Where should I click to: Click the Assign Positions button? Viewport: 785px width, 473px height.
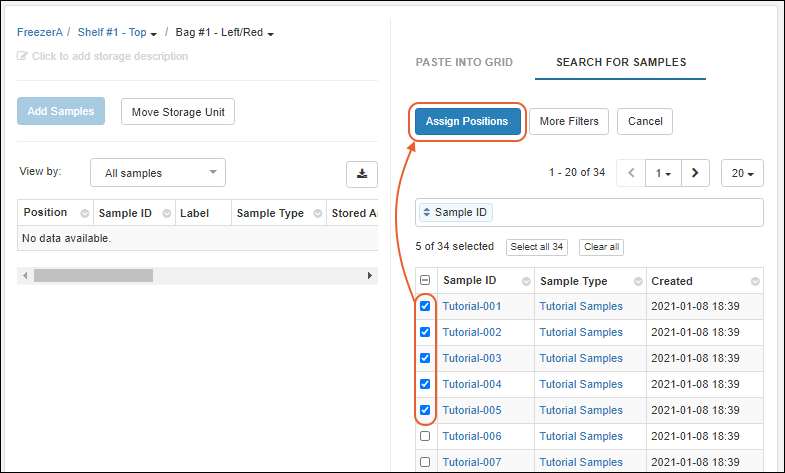pyautogui.click(x=467, y=122)
